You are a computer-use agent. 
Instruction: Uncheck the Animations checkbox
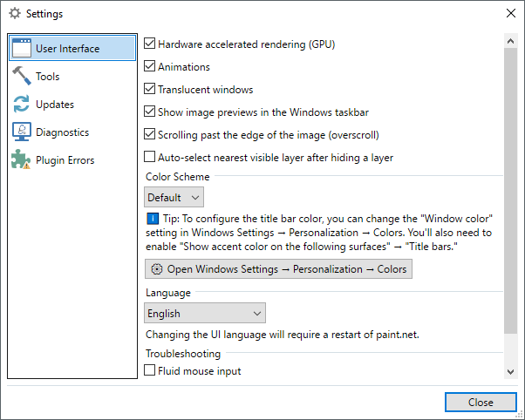coord(149,66)
